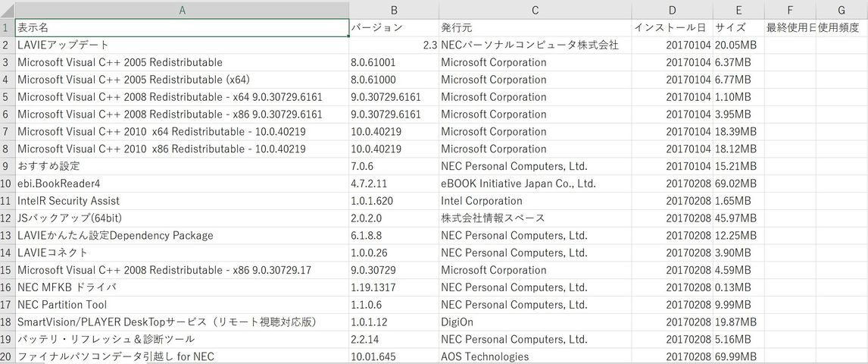This screenshot has height=364, width=868.
Task: Click the 発行元 header cell
Action: (535, 28)
